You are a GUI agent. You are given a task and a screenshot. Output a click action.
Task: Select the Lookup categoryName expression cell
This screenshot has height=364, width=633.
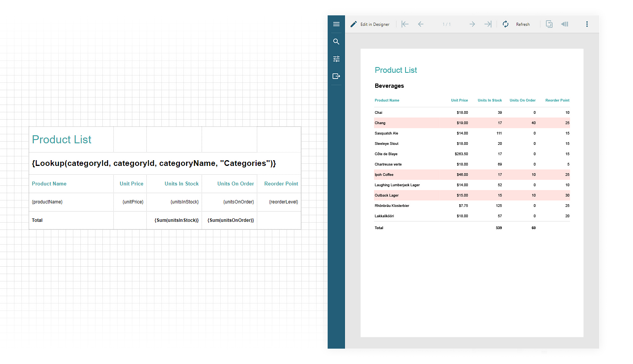tap(165, 163)
